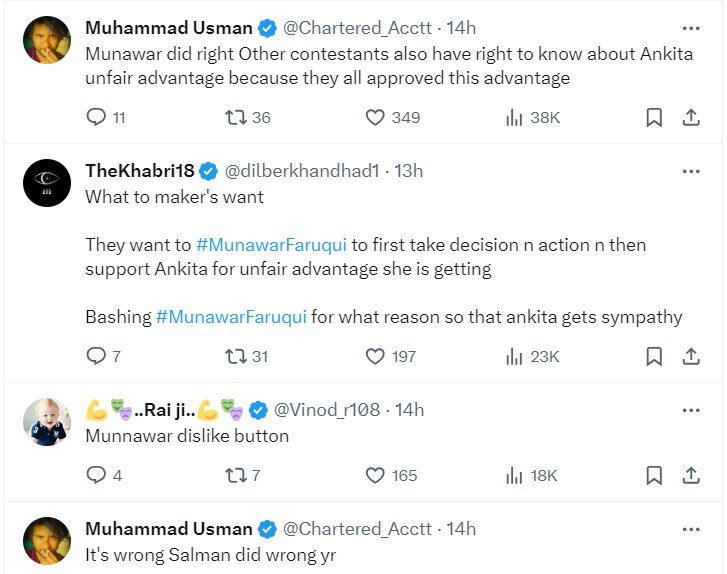
Task: Open more options on Rai ji's tweet
Action: [x=690, y=410]
